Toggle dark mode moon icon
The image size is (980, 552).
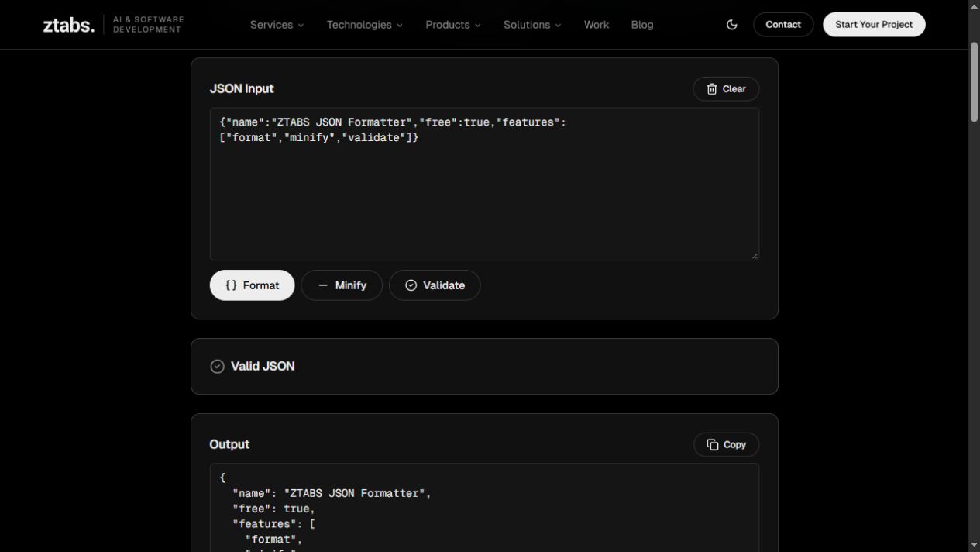pos(731,25)
